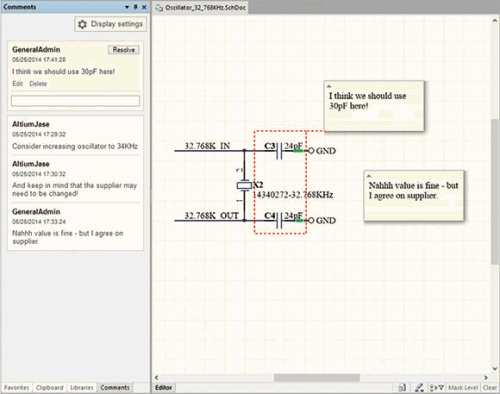Switch to the Libraries tab
Image resolution: width=500 pixels, height=394 pixels.
[82, 388]
